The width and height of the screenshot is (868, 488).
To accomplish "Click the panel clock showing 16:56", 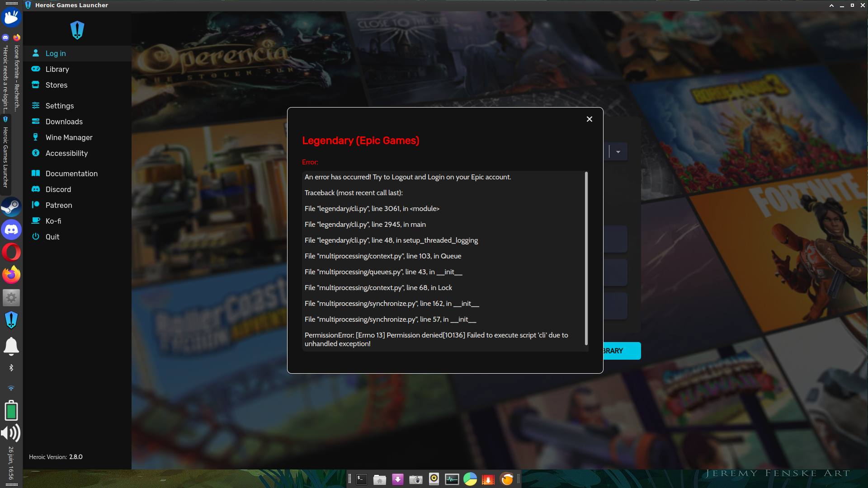I will point(11,463).
